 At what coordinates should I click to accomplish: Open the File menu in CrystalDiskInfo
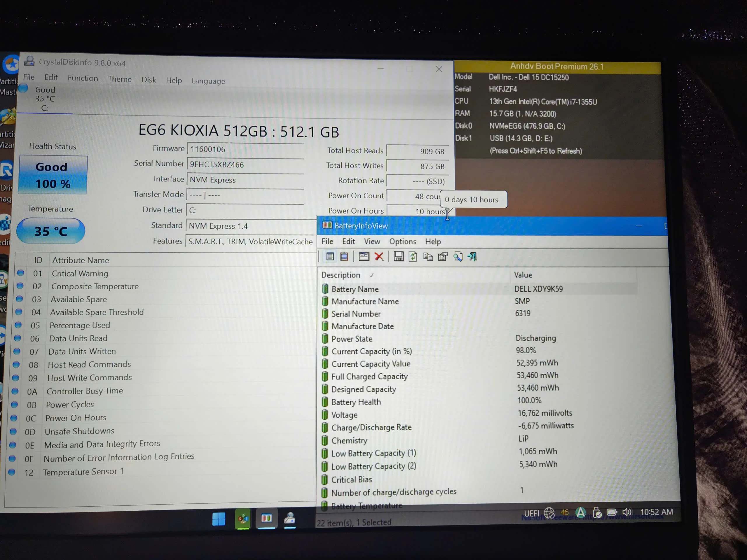[29, 77]
